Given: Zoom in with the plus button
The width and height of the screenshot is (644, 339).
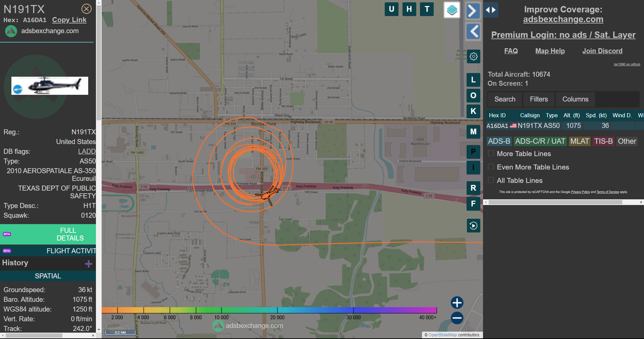Looking at the screenshot, I should pos(457,303).
